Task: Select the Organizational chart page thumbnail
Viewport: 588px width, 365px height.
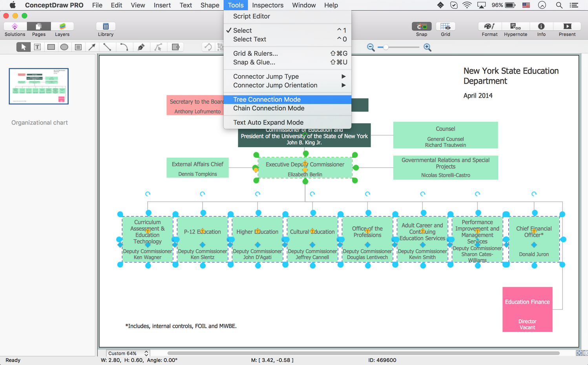Action: coord(39,86)
